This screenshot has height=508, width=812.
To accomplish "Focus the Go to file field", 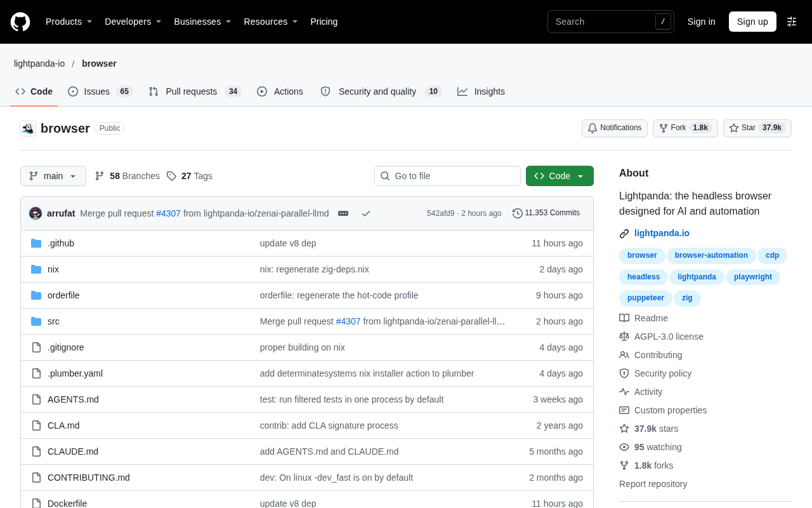I will [447, 176].
